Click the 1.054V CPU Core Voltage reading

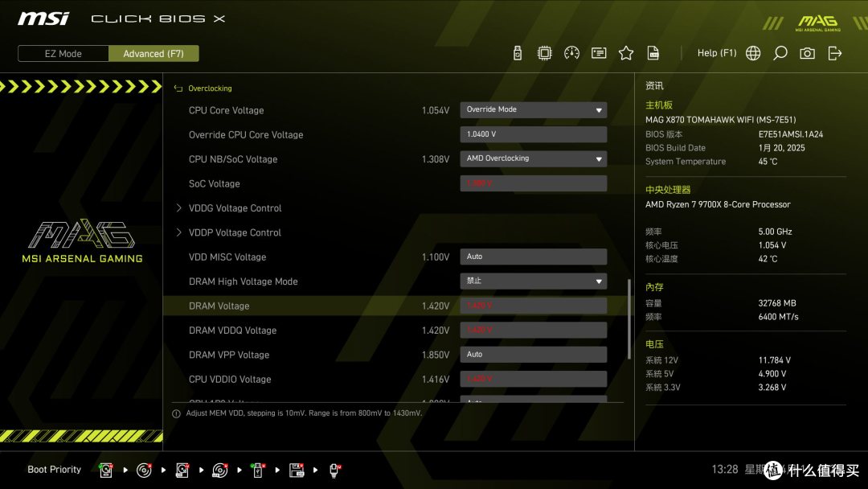(435, 110)
